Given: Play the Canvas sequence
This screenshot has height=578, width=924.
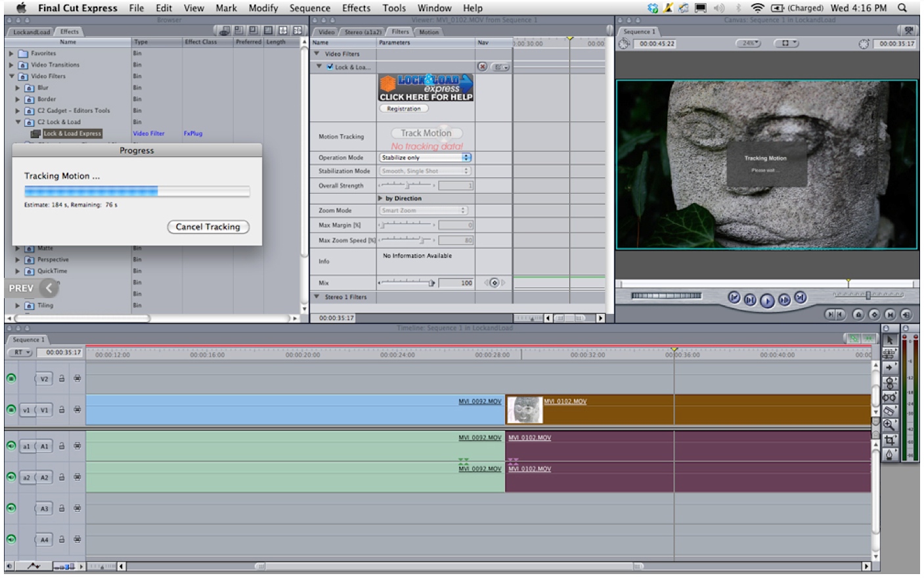Looking at the screenshot, I should pos(767,300).
